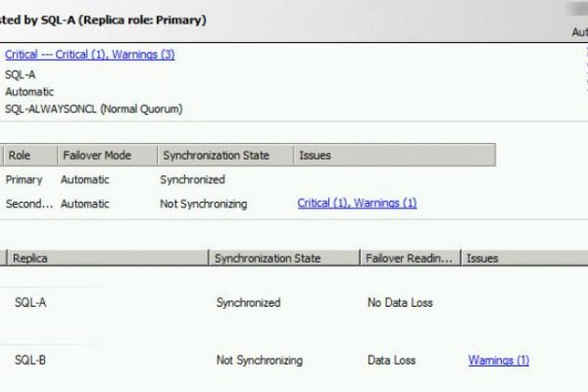Click Synchronization State header in the lower grid
Screen dimensions: 588x392
268,258
